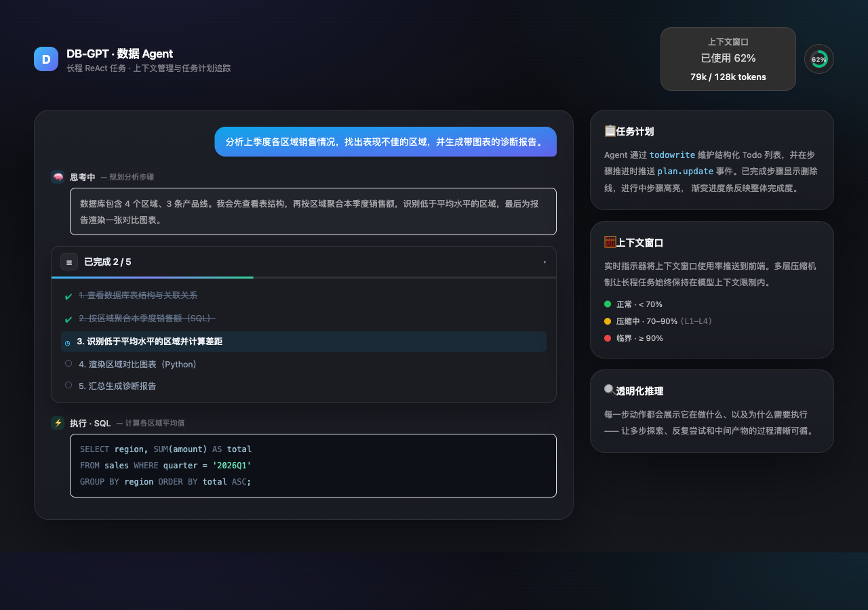Screen dimensions: 868x610
Task: Click the DB-GPT logo icon with letter D
Action: point(46,59)
